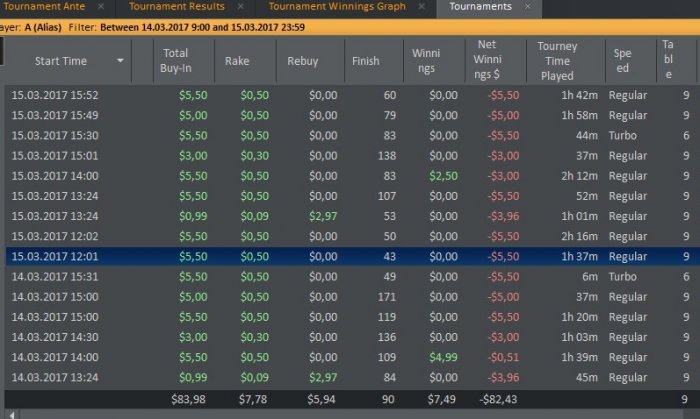Sort by Total Buy-In column header
The image size is (700, 419).
pyautogui.click(x=176, y=61)
